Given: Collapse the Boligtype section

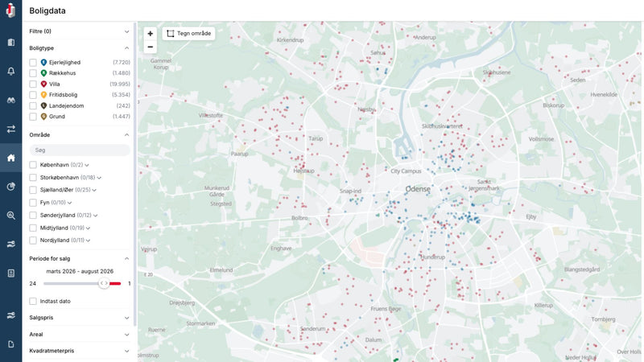Looking at the screenshot, I should tap(126, 48).
